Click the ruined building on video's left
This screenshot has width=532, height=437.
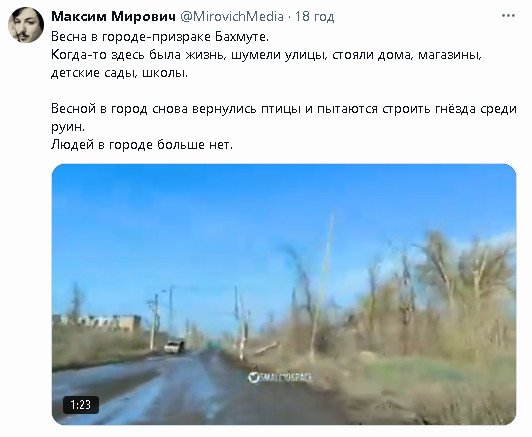coord(98,322)
